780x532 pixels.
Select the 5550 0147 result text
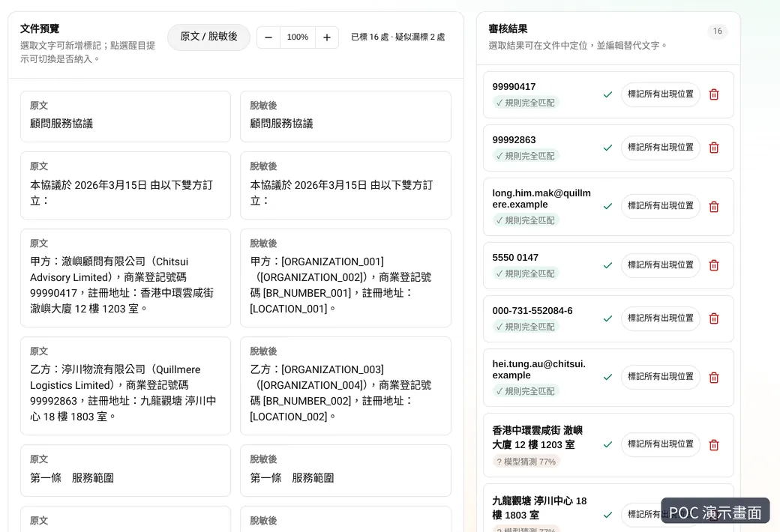pyautogui.click(x=515, y=258)
